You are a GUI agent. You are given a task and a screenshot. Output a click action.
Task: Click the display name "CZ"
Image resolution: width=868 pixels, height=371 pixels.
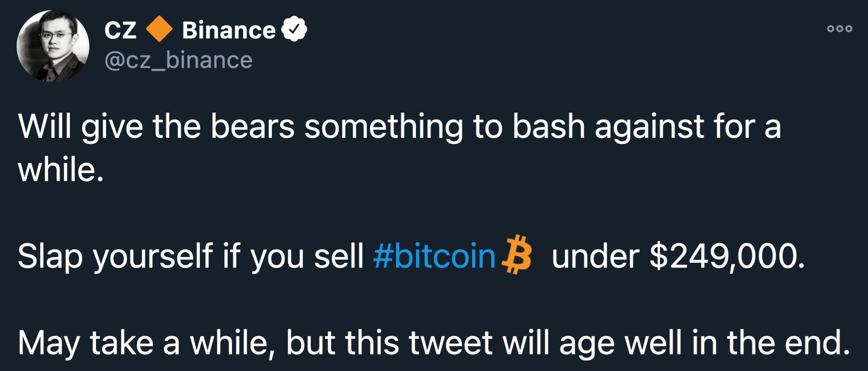[x=120, y=30]
